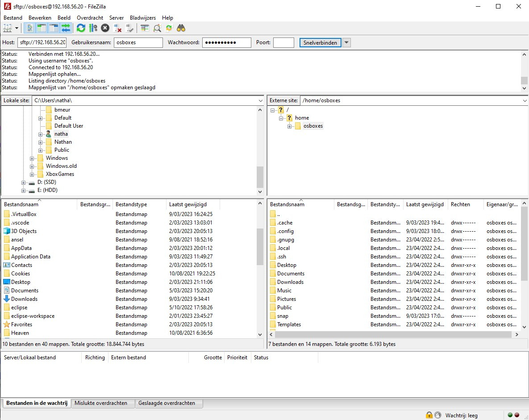Sort remote files by Rechten column
This screenshot has height=420, width=529.
466,204
